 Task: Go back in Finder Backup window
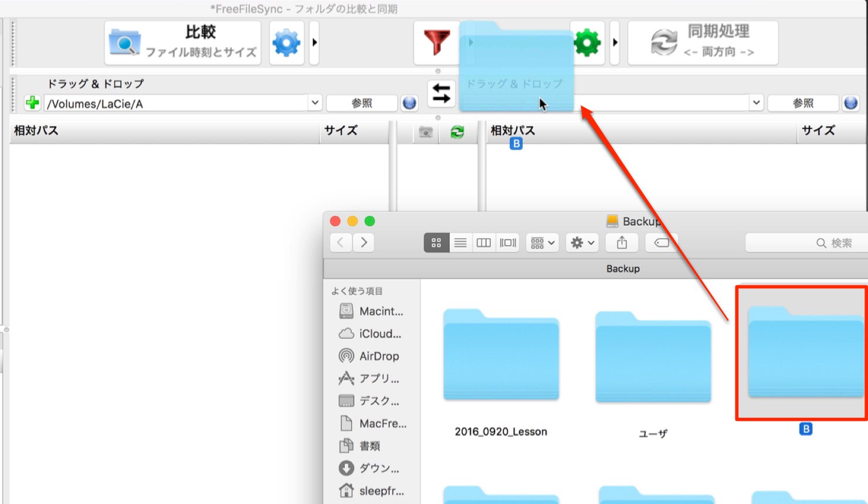pos(341,242)
